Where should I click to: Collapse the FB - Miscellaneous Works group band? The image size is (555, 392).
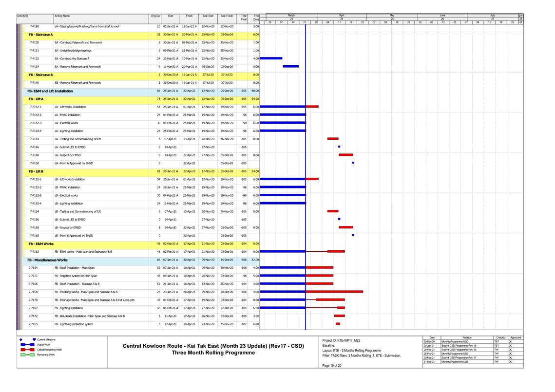(x=47, y=260)
